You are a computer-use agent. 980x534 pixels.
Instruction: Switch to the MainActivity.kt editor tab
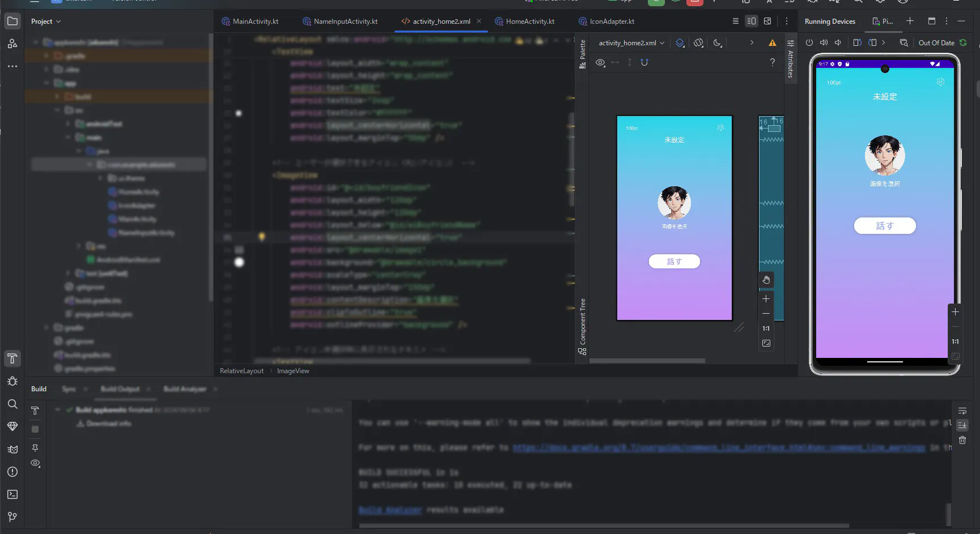point(255,22)
